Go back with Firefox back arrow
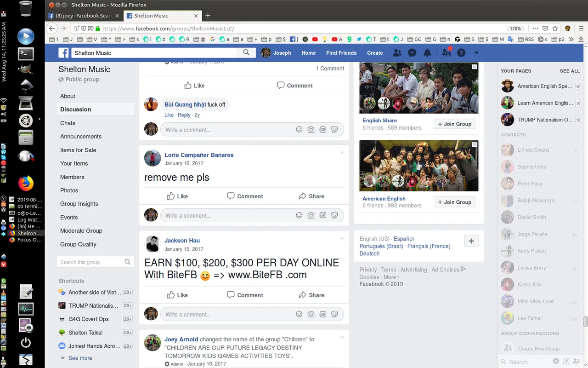 [x=52, y=28]
